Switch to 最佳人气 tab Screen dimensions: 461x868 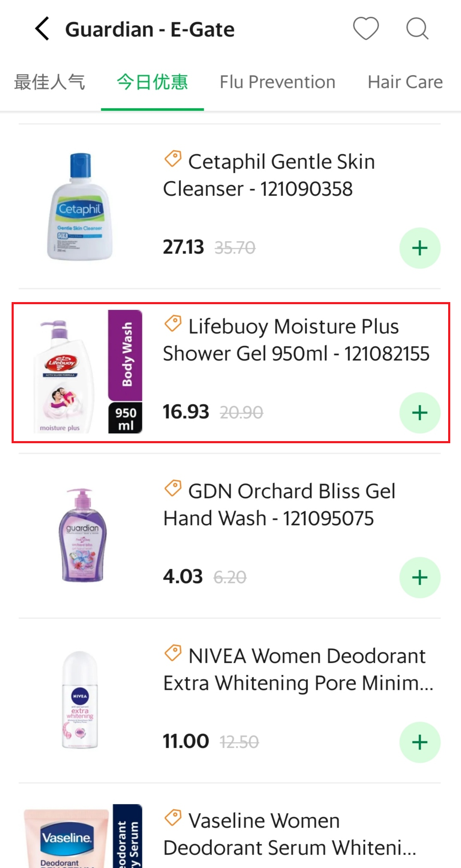point(50,82)
